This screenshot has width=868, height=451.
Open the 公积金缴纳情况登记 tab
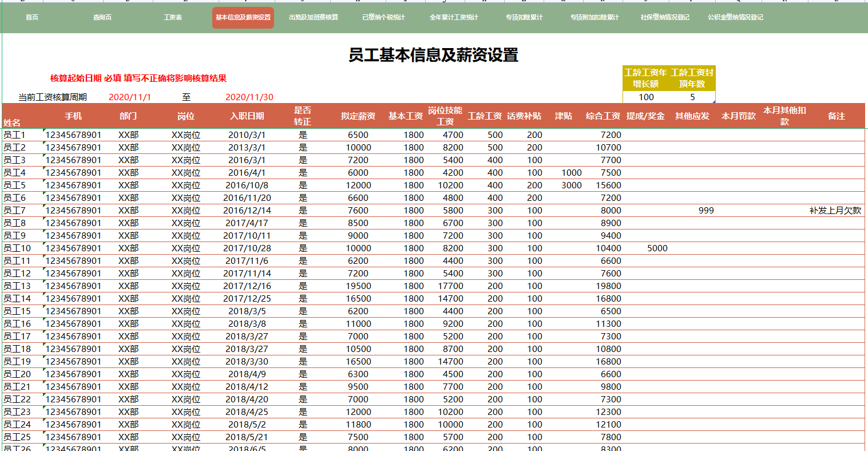(x=735, y=17)
